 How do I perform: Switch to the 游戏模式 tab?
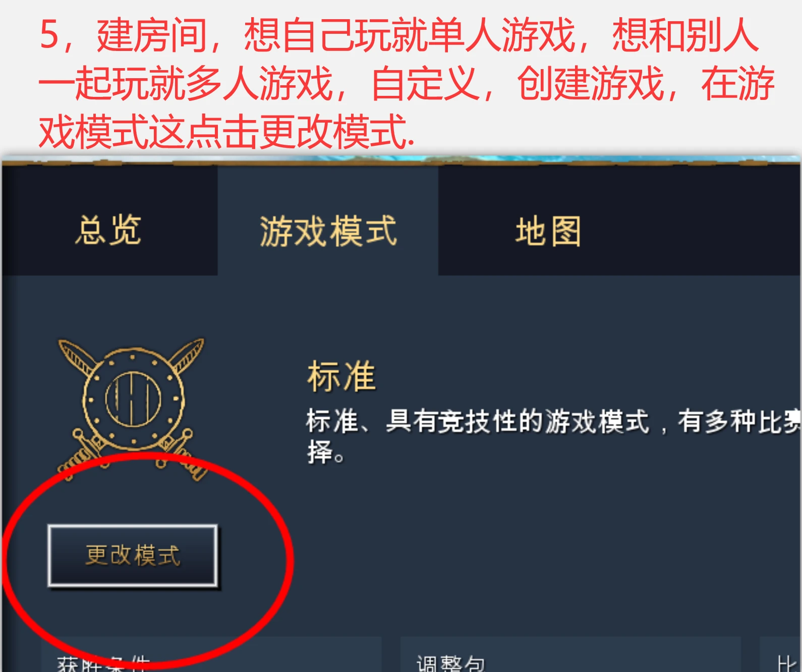[328, 231]
